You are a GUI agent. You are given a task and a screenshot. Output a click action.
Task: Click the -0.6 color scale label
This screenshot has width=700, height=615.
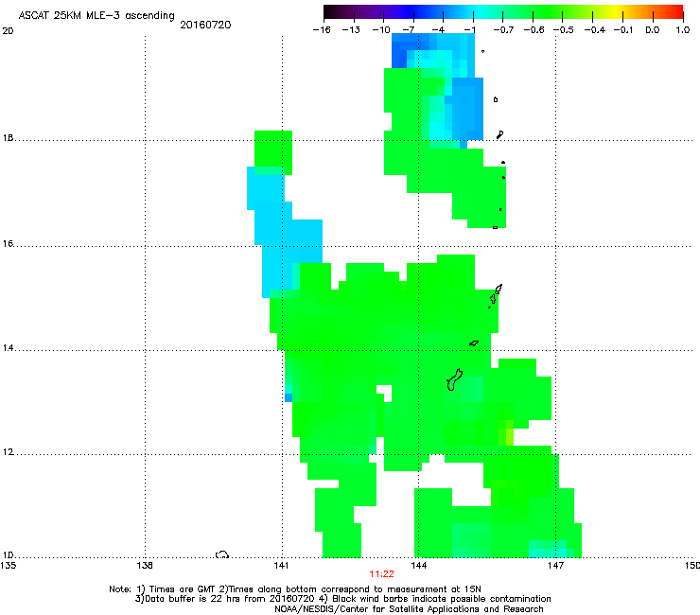click(x=534, y=30)
